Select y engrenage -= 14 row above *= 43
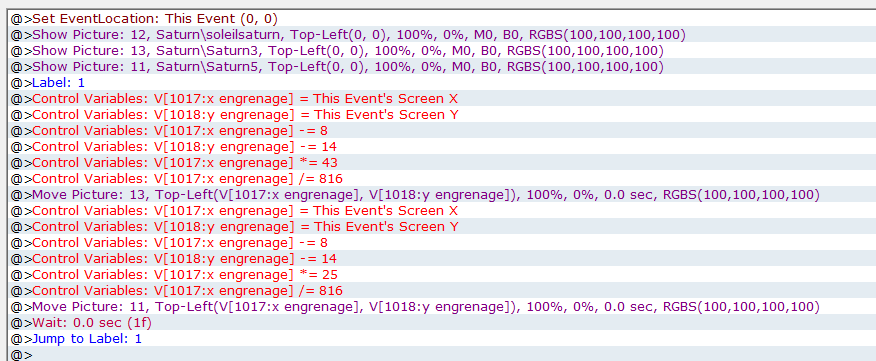This screenshot has height=361, width=876. pos(441,146)
